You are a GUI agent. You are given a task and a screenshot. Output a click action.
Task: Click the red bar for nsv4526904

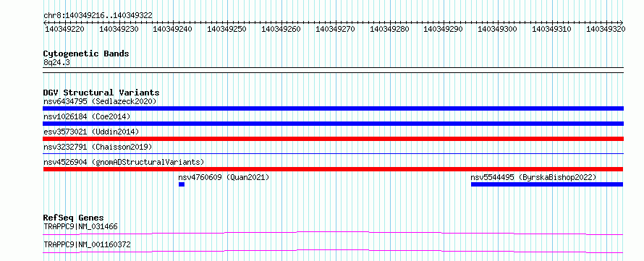(333, 169)
